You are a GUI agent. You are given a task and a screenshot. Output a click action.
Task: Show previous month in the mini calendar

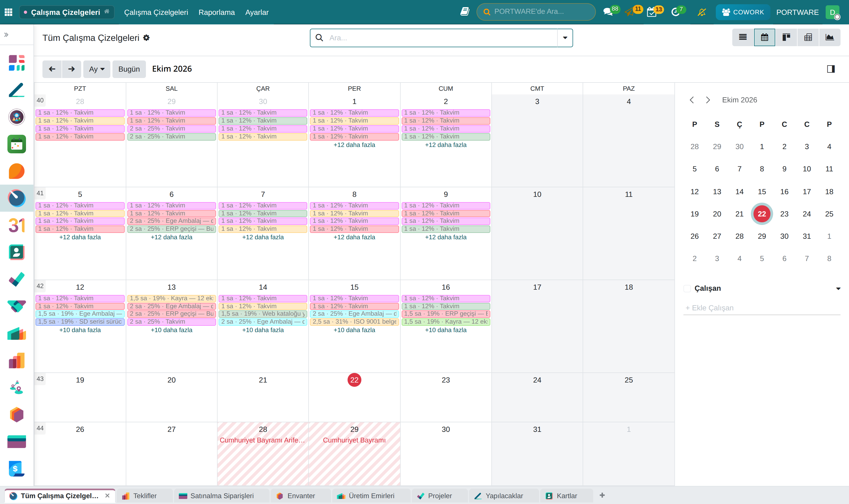tap(692, 100)
